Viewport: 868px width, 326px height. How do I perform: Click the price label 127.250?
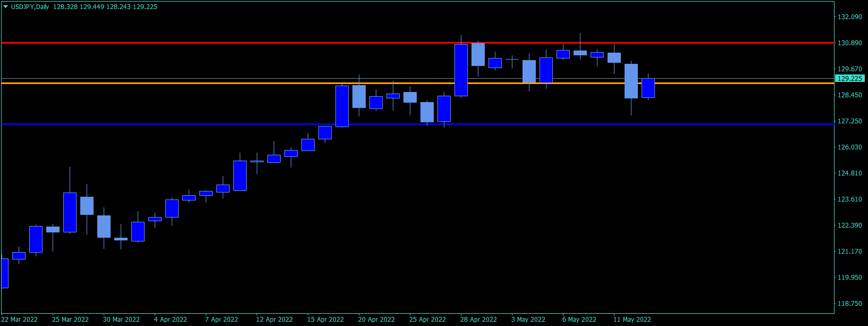point(849,121)
